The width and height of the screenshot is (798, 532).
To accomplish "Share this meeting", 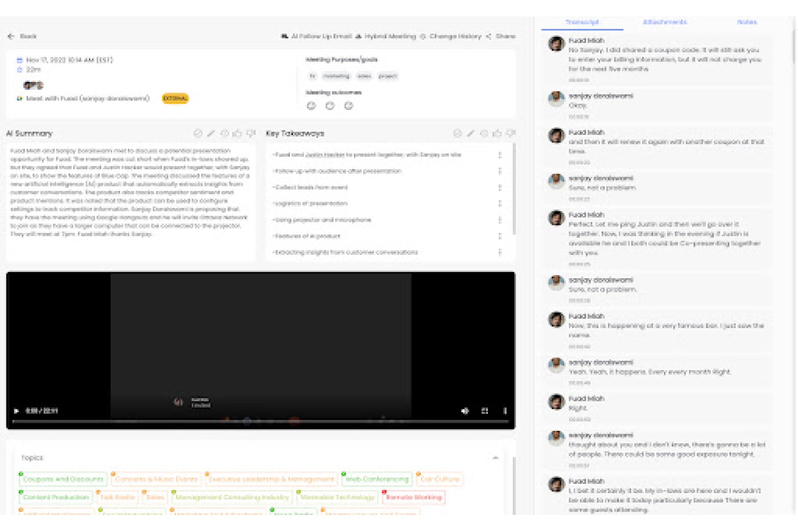I will click(x=501, y=36).
